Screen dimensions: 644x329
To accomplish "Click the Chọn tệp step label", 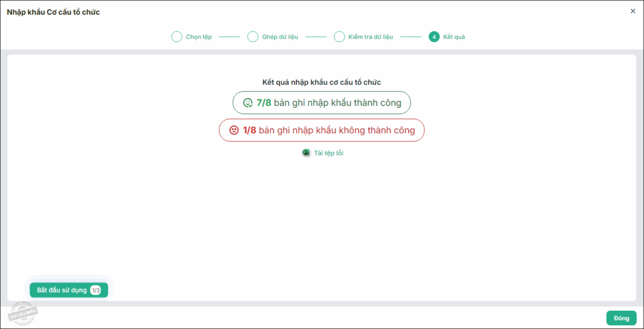I will click(199, 37).
